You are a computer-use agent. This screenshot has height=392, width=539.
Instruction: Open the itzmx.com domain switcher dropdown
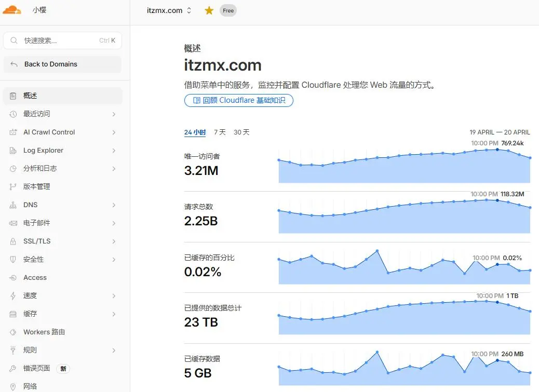point(169,11)
